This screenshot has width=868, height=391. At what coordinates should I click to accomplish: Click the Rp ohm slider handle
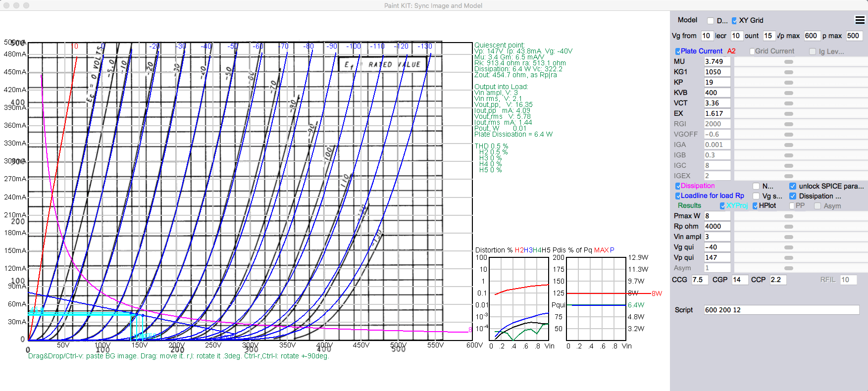click(789, 227)
